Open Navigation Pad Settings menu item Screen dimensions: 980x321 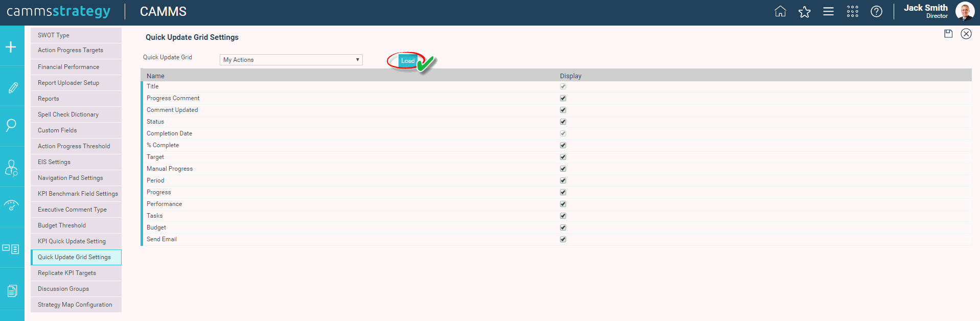(76, 178)
